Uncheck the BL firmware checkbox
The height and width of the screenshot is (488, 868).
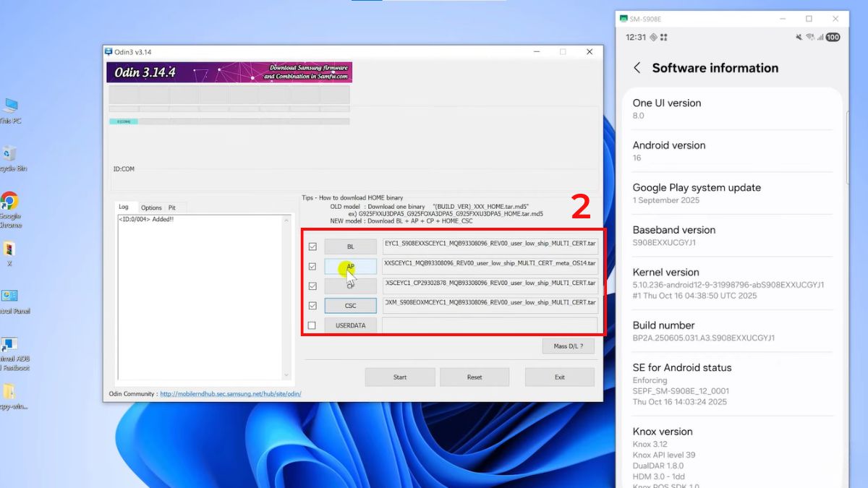[x=312, y=246]
